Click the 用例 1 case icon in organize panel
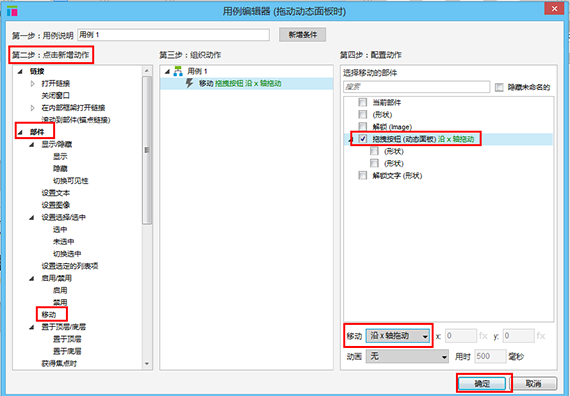 (x=178, y=71)
